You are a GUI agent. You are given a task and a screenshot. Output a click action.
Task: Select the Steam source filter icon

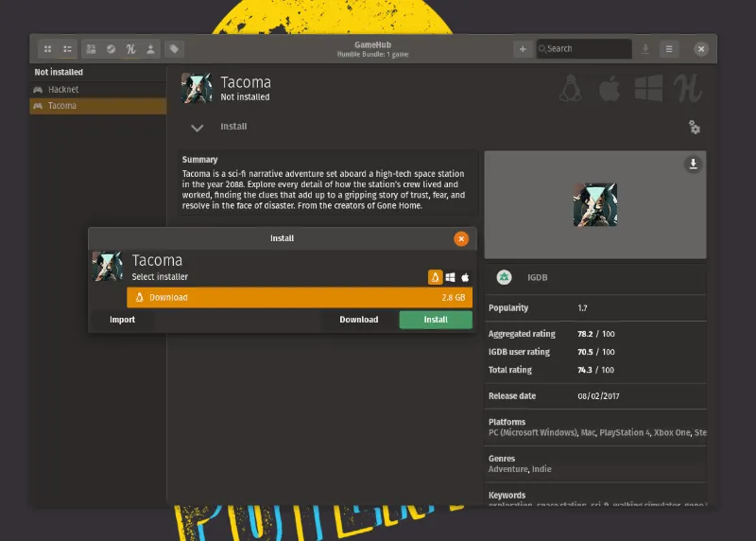coord(111,49)
